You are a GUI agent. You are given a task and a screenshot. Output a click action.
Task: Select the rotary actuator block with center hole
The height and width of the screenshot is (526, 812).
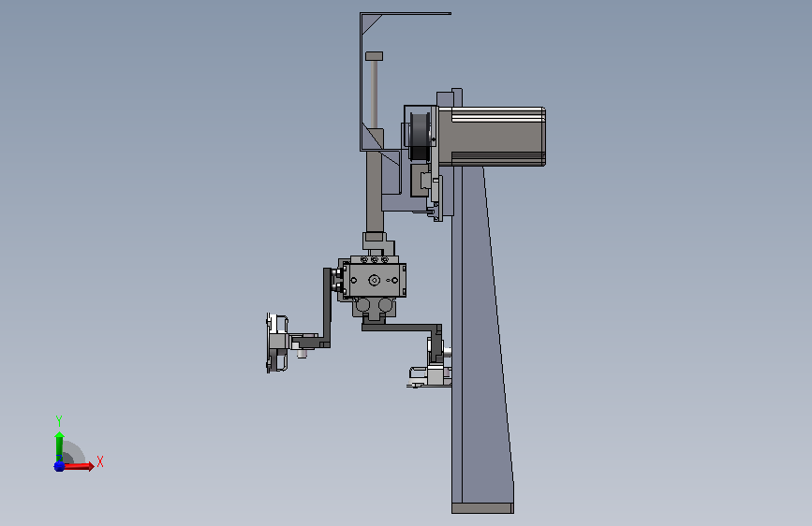point(375,280)
